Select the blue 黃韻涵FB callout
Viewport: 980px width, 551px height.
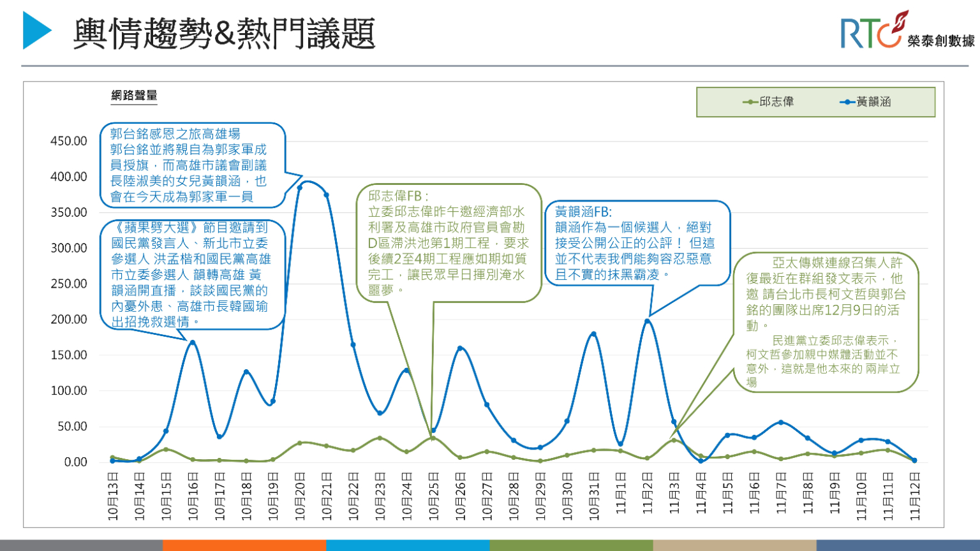pos(636,243)
